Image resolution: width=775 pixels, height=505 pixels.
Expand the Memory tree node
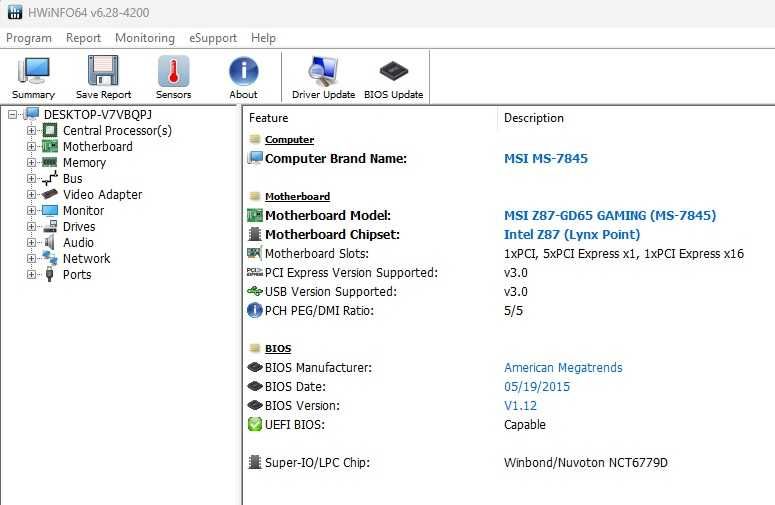31,163
